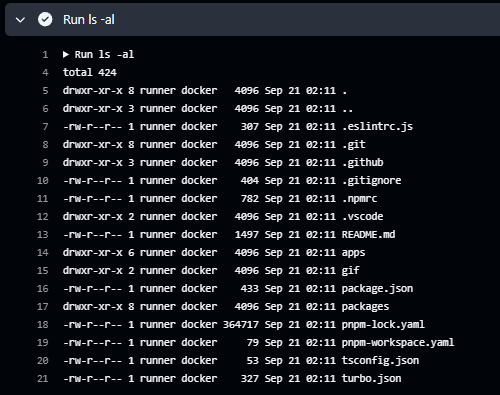500x395 pixels.
Task: Select the 'pnpm-lock.yaml' file name
Action: click(x=383, y=325)
